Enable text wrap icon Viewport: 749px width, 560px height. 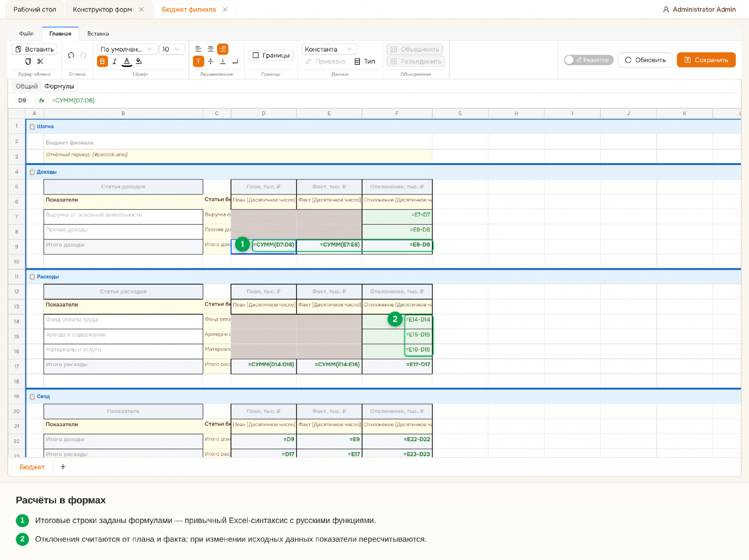coord(235,61)
